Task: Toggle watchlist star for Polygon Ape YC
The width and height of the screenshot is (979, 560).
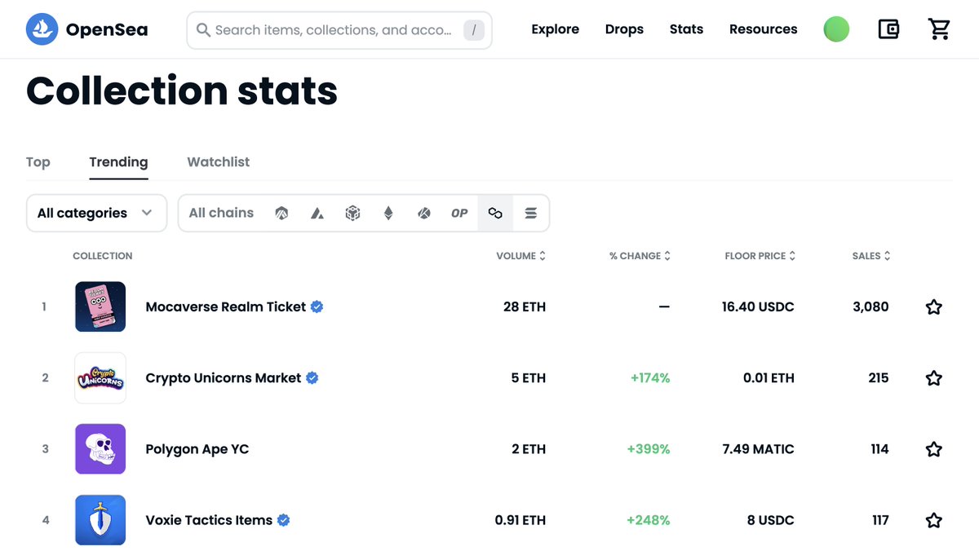Action: 934,448
